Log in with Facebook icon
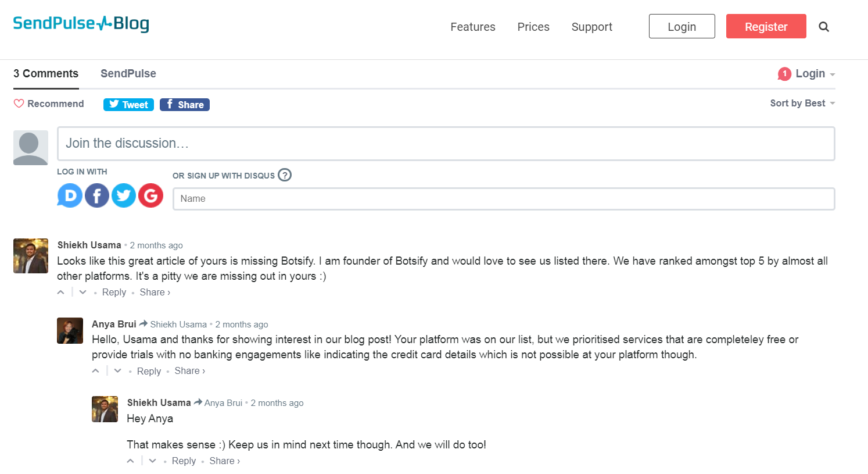This screenshot has height=474, width=868. point(97,195)
